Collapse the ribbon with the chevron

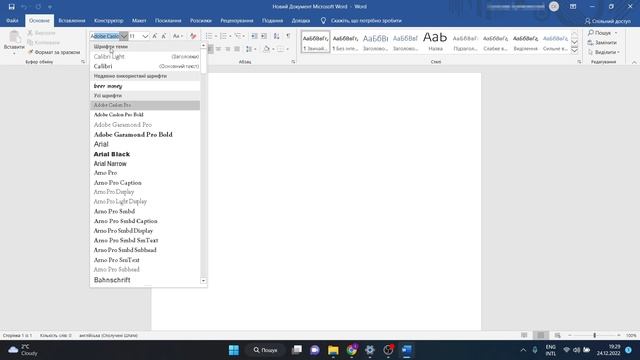634,62
